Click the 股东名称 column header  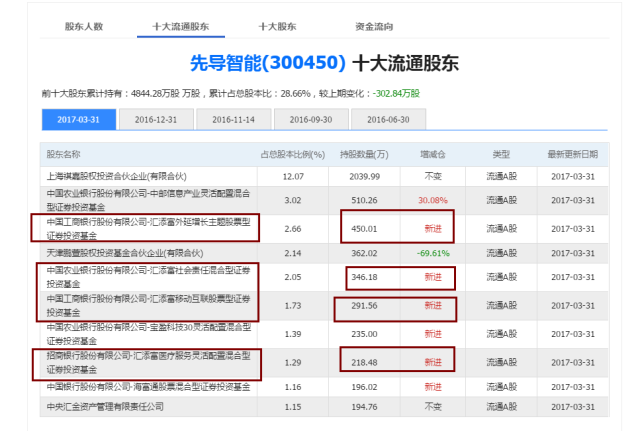pos(63,154)
